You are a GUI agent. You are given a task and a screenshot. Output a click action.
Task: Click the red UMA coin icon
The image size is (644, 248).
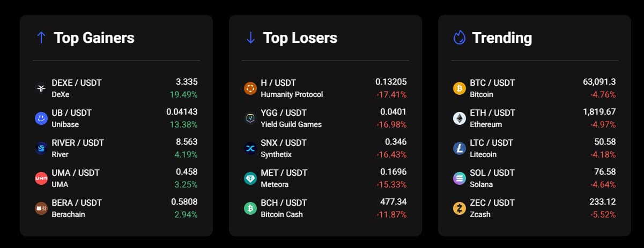(x=41, y=178)
